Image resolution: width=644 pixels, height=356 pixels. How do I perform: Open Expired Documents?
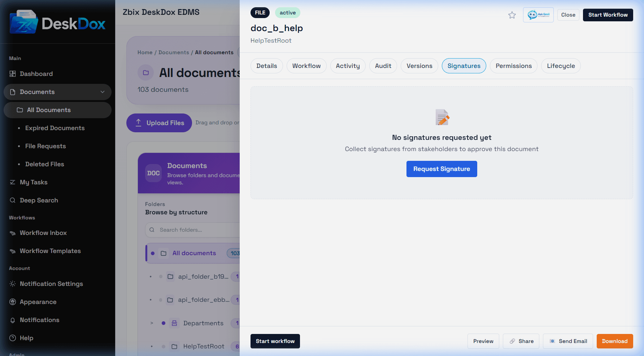(55, 128)
